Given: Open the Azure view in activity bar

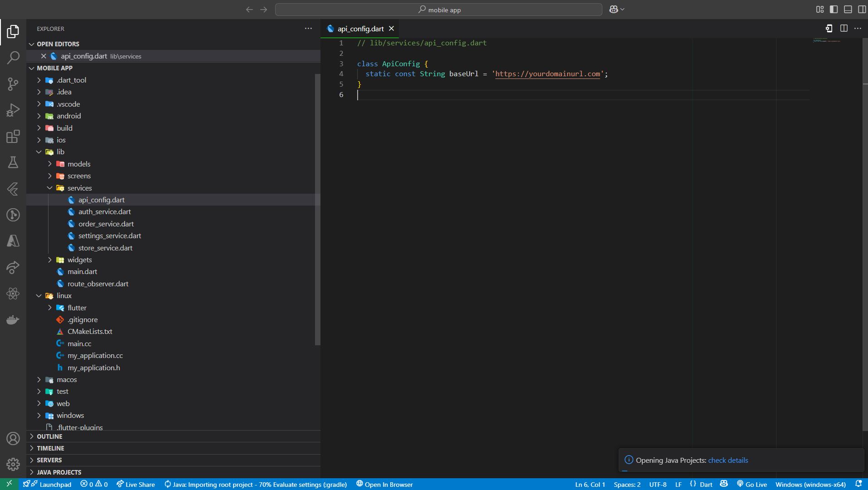Looking at the screenshot, I should (x=13, y=241).
